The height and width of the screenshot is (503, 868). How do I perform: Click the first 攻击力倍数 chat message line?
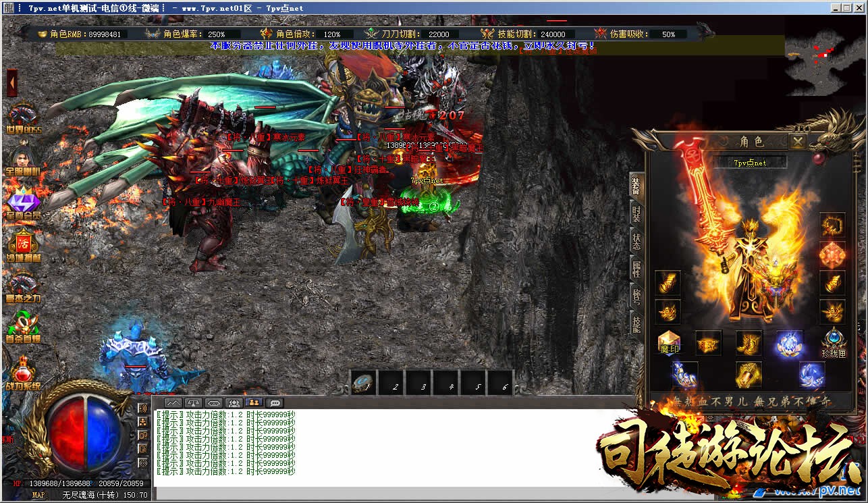pos(225,415)
